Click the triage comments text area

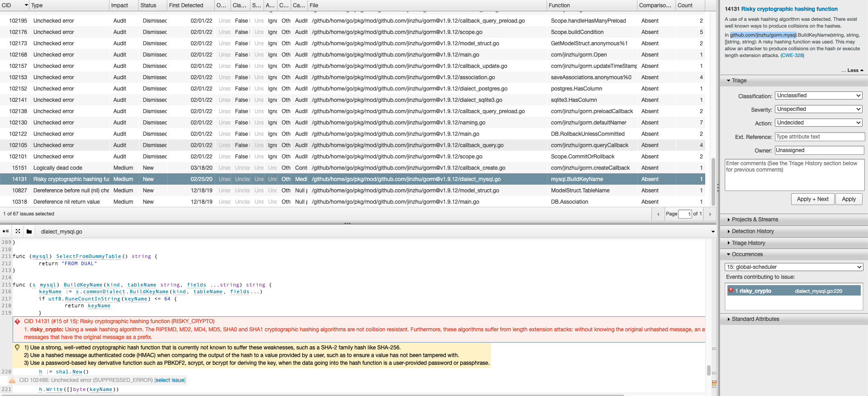pos(794,175)
